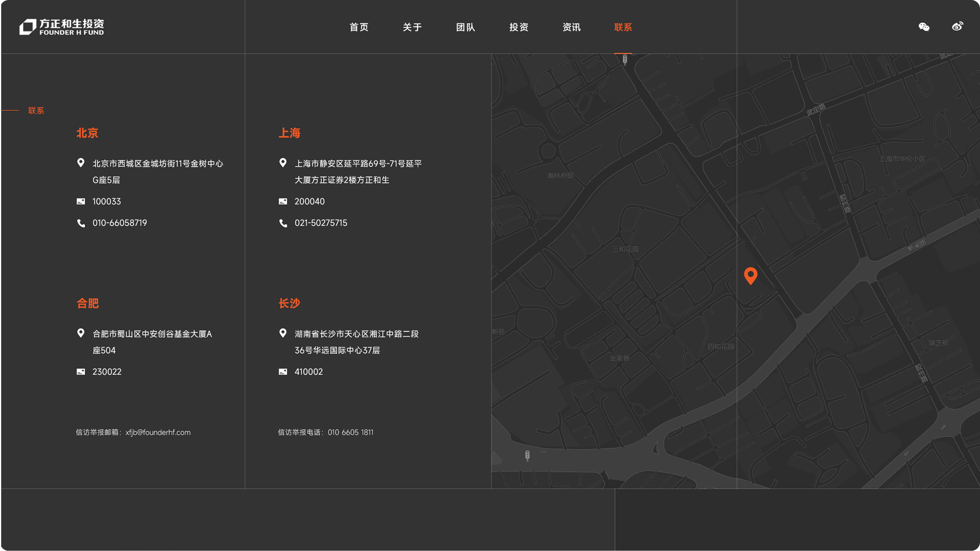The image size is (980, 551).
Task: Click the 资讯 navigation link
Action: (571, 27)
